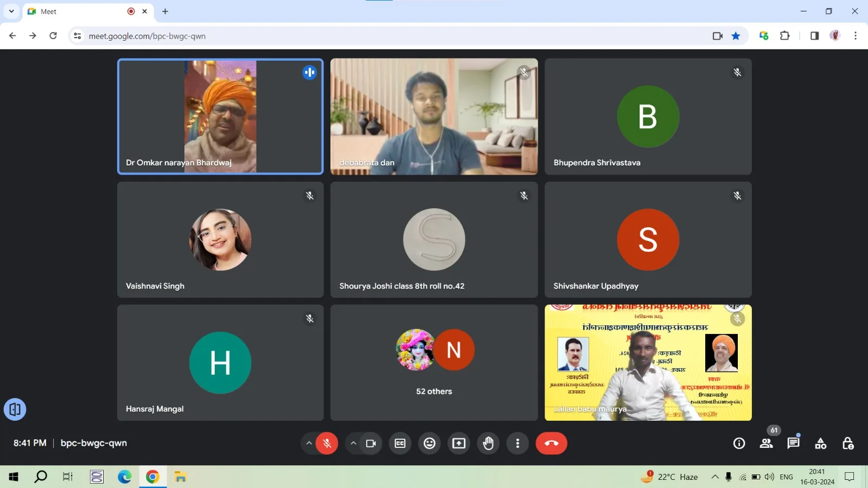This screenshot has width=868, height=488.
Task: Raise your hand in the meeting
Action: pos(488,444)
